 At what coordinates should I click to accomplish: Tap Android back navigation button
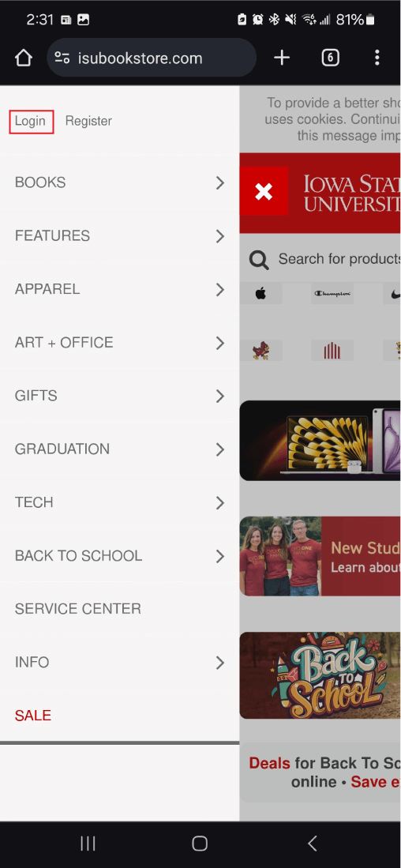[312, 843]
